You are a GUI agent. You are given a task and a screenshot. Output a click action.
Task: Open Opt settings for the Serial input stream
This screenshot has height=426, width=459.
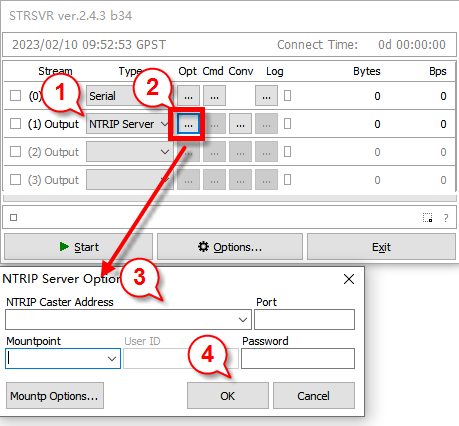click(x=188, y=96)
